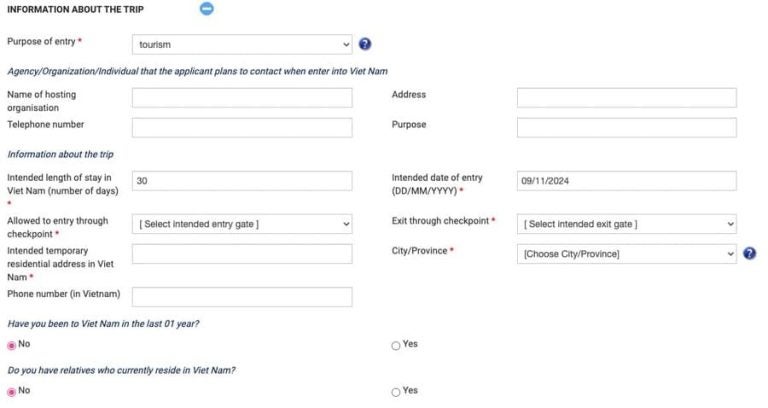Viewport: 768px width, 408px height.
Task: Expand the Choose City/Province dropdown
Action: (x=626, y=254)
